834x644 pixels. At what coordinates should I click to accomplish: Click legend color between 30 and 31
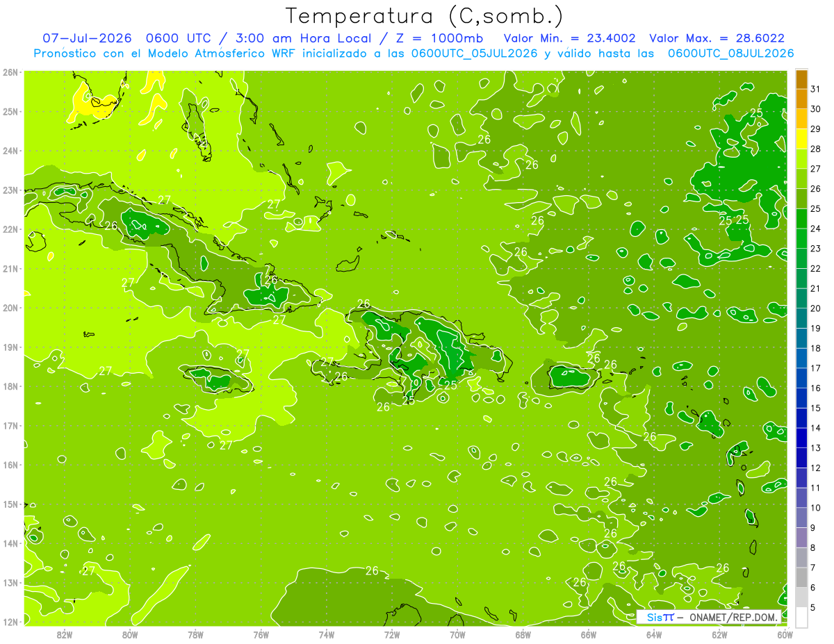(801, 99)
